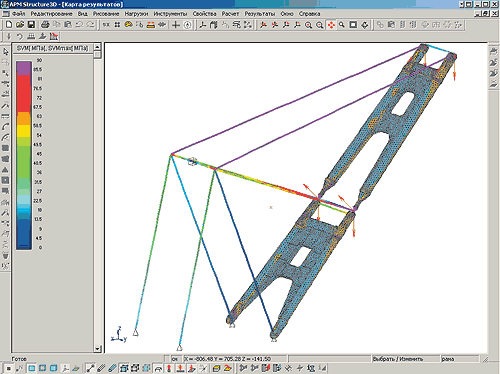Click the third cyan view square in bottom toolbar
The image size is (500, 374).
click(x=53, y=368)
